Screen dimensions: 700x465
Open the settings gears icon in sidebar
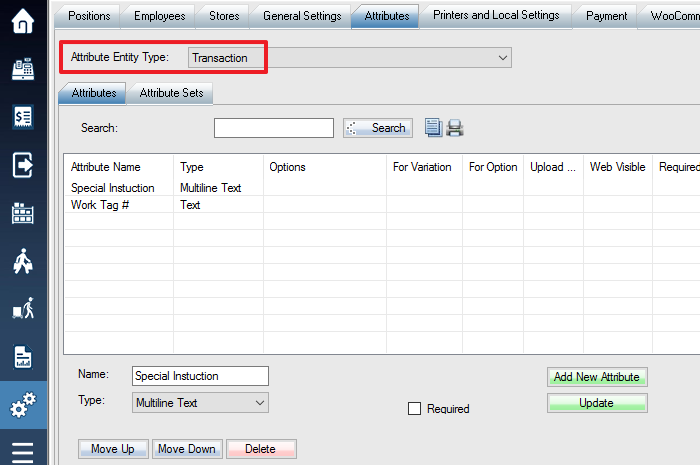pos(23,405)
